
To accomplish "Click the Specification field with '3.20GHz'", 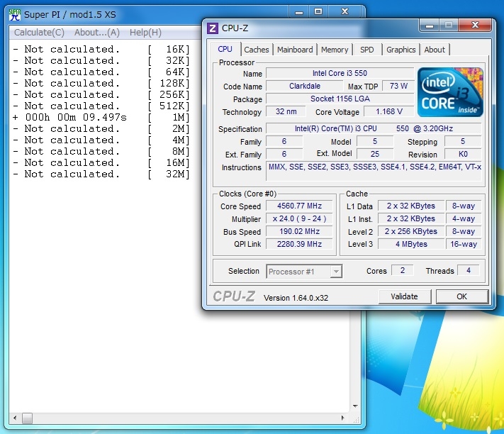I will tap(374, 128).
